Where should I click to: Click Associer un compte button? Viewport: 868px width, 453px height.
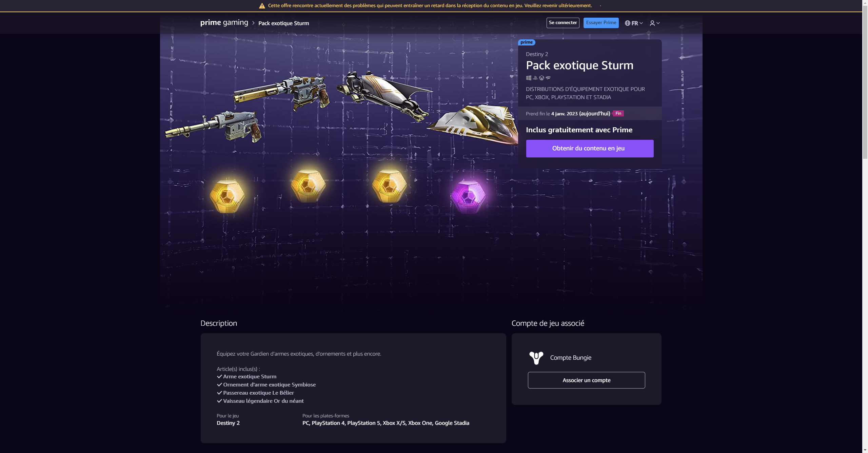coord(586,380)
